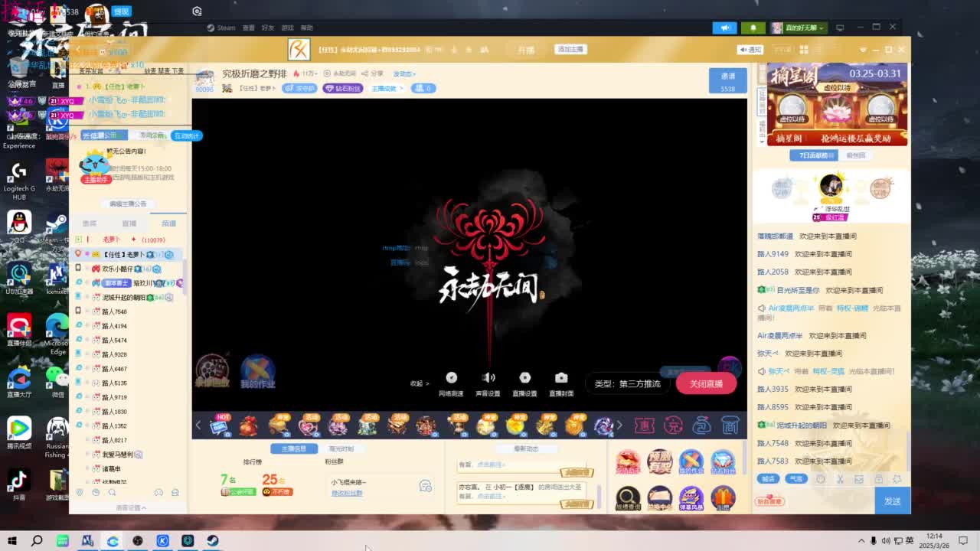The image size is (980, 551).
Task: Click the 分享 share link
Action: 374,73
